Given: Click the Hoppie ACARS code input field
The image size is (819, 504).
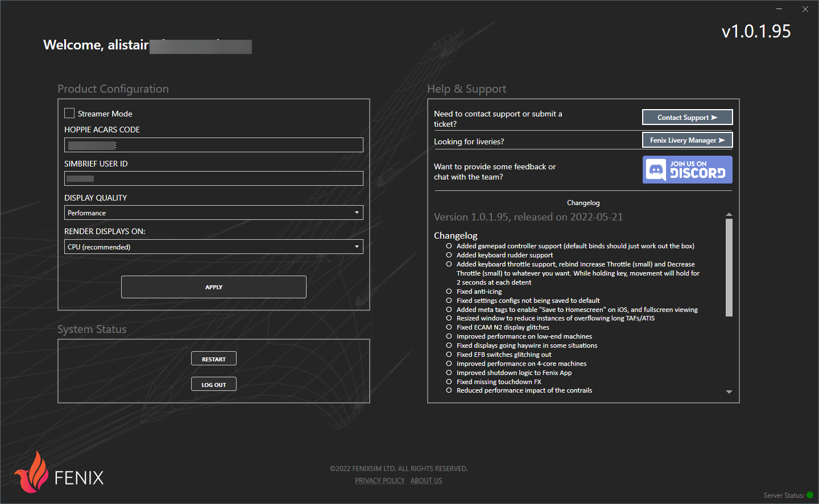Looking at the screenshot, I should [x=214, y=145].
